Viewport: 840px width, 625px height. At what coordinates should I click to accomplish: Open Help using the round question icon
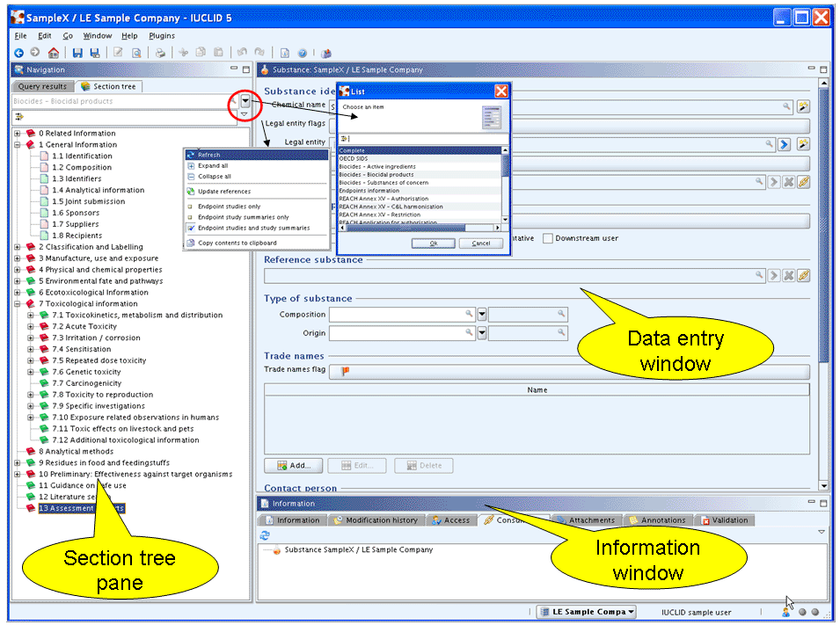(303, 53)
